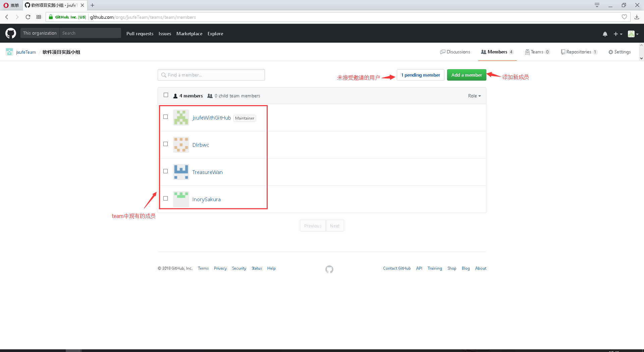Click the jxufeTeam breadcrumb link
Screen dimensions: 644x352
click(26, 52)
